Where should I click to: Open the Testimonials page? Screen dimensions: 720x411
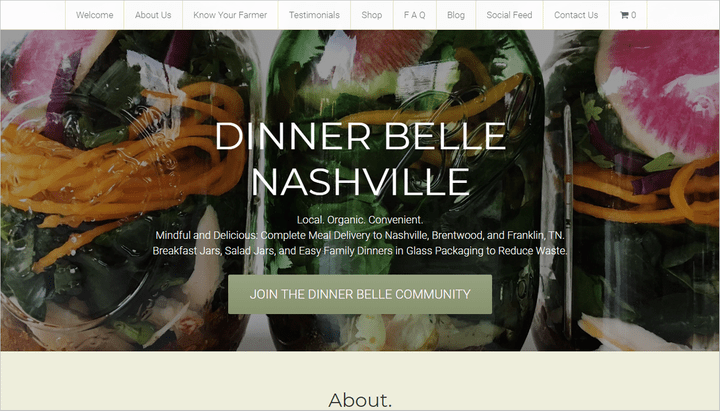tap(314, 15)
